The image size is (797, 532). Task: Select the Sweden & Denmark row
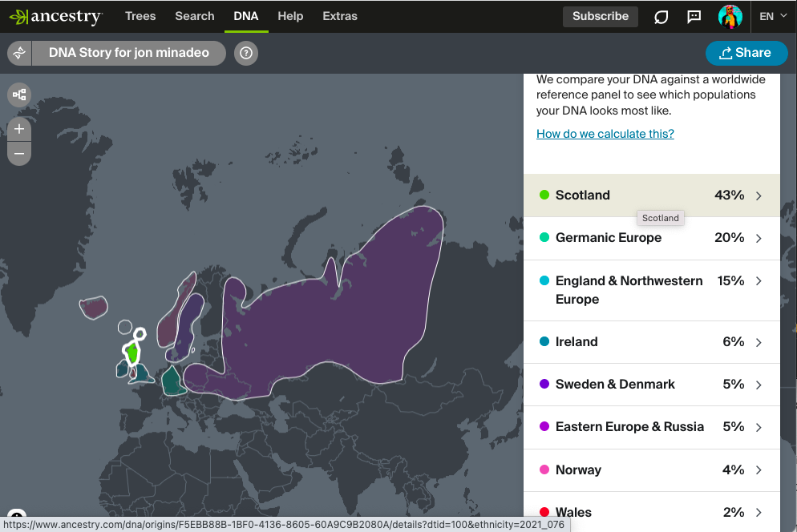click(x=652, y=385)
